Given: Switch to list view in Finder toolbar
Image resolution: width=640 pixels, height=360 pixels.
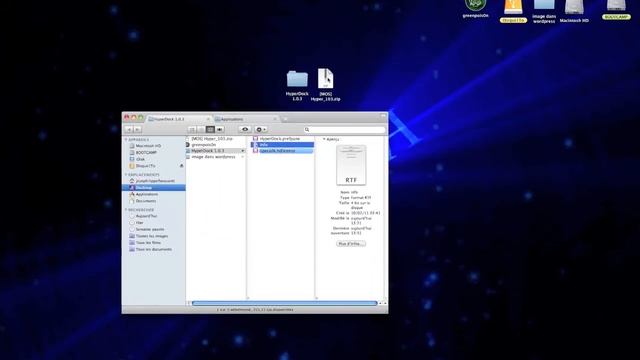Looking at the screenshot, I should [201, 129].
